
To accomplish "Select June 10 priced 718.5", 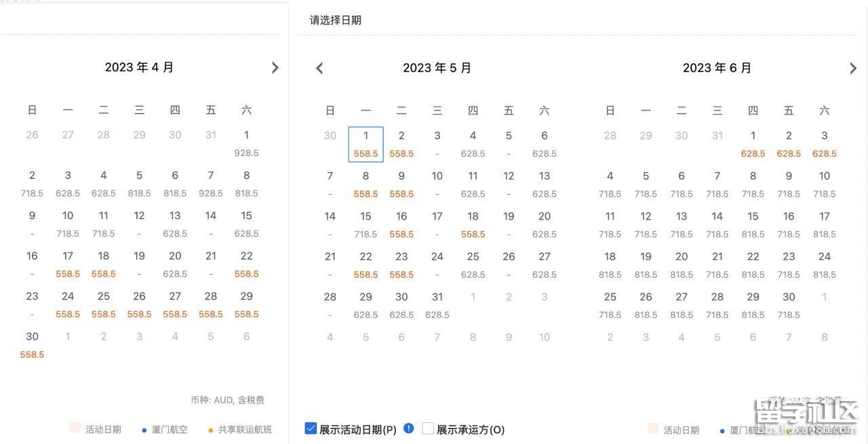I will point(825,184).
